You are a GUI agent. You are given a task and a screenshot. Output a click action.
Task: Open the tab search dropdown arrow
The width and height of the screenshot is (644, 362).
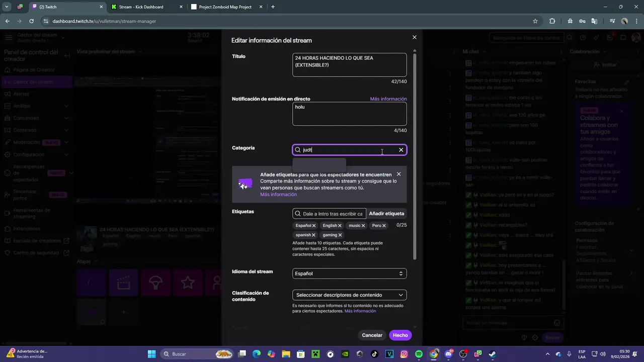[x=7, y=7]
